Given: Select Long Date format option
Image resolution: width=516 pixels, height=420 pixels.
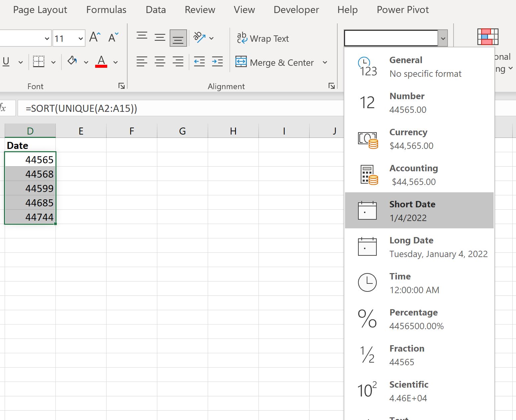Looking at the screenshot, I should coord(419,247).
